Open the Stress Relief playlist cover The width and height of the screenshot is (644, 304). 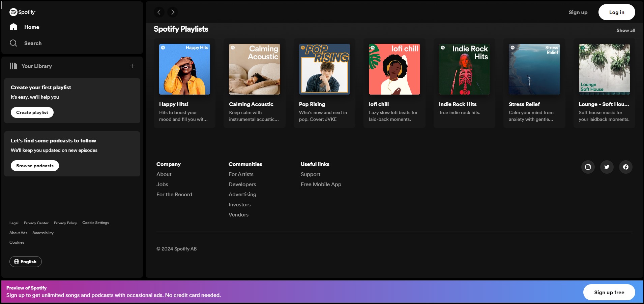(534, 69)
